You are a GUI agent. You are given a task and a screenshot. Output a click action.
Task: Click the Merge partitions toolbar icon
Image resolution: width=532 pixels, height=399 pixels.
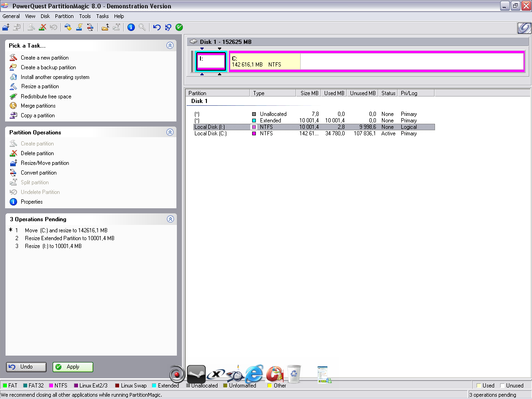click(105, 28)
